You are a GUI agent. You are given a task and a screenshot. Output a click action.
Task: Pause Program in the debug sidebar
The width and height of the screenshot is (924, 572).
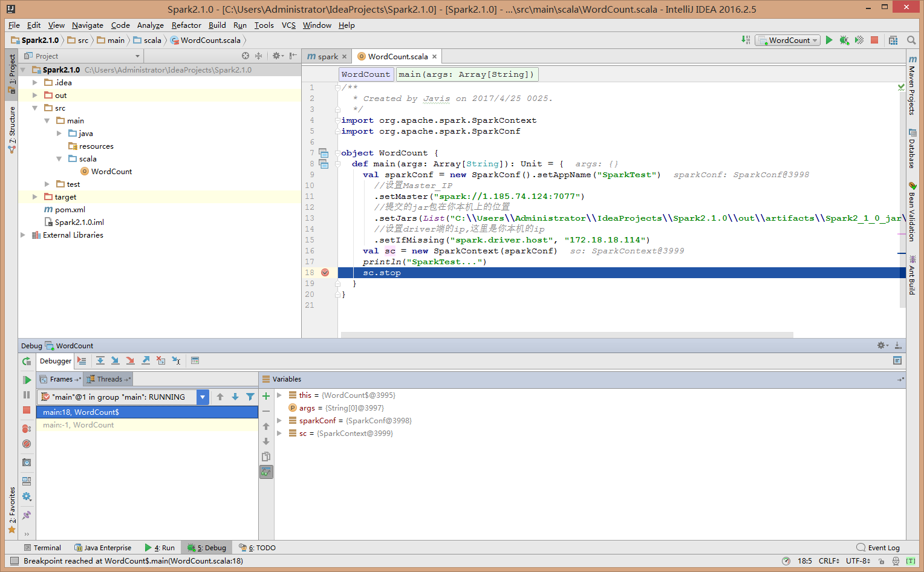tap(27, 395)
